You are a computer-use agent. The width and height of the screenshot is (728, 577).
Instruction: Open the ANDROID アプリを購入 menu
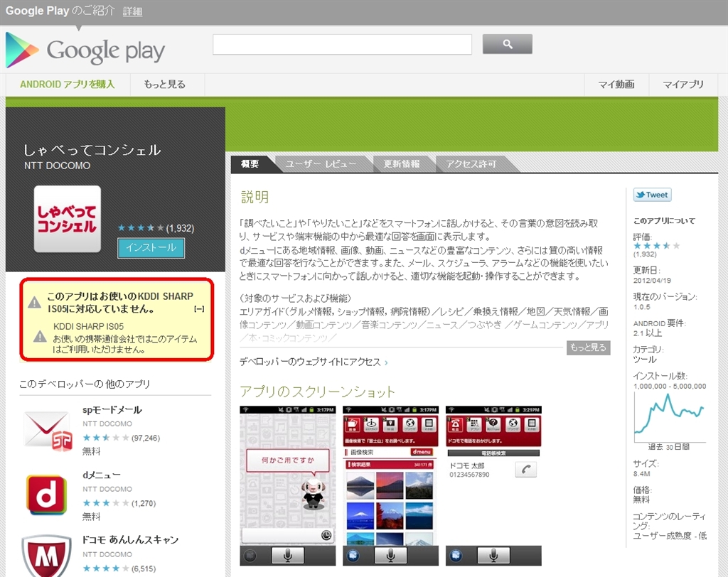(x=68, y=85)
